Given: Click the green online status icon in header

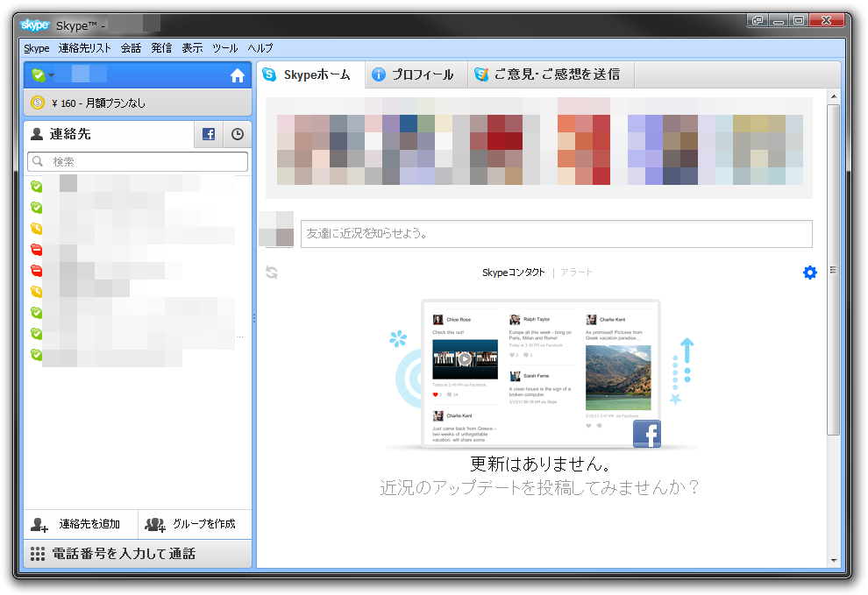Looking at the screenshot, I should point(38,75).
